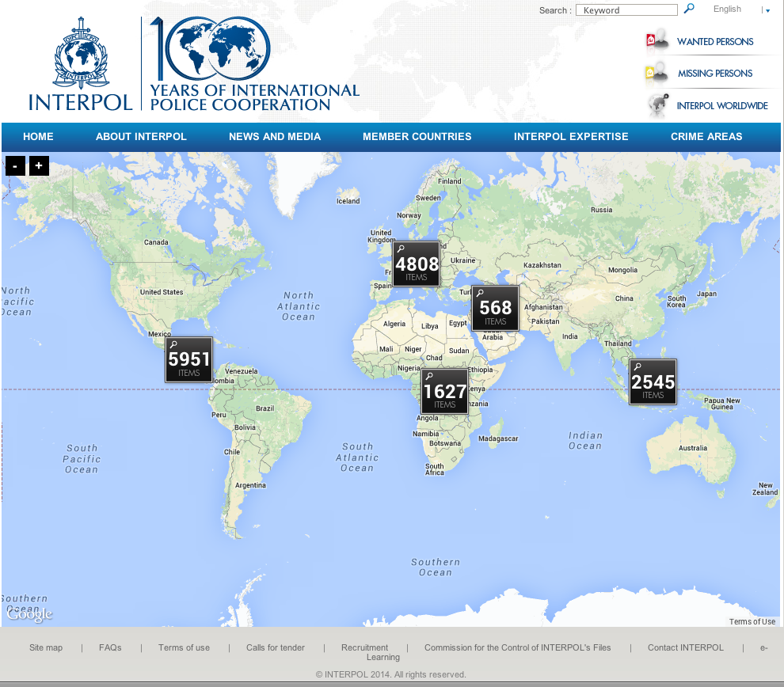The image size is (784, 687).
Task: Open the FAQs footer link
Action: click(110, 647)
